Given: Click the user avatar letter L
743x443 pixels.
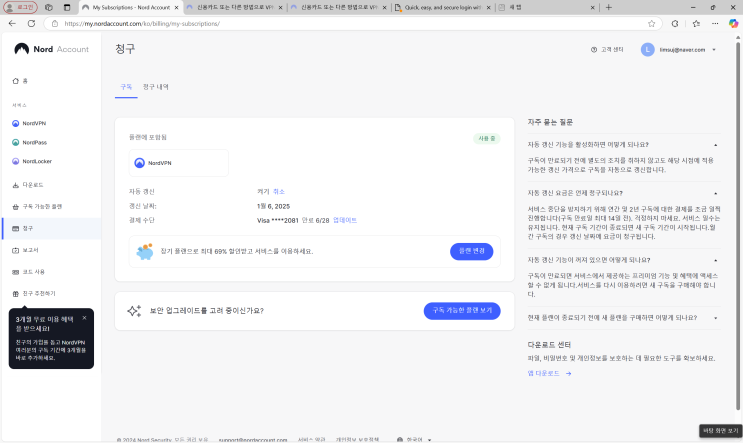Looking at the screenshot, I should [647, 50].
